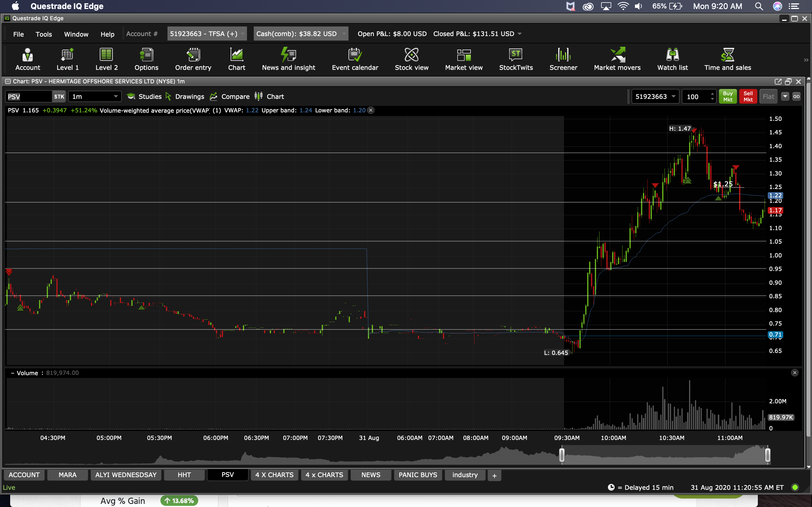Image resolution: width=812 pixels, height=507 pixels.
Task: Toggle the chart symbol link icon
Action: [796, 97]
